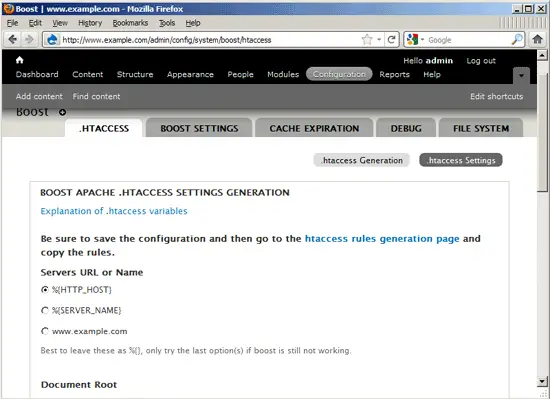Image resolution: width=550 pixels, height=399 pixels.
Task: Click the browser Back arrow button
Action: pyautogui.click(x=12, y=40)
